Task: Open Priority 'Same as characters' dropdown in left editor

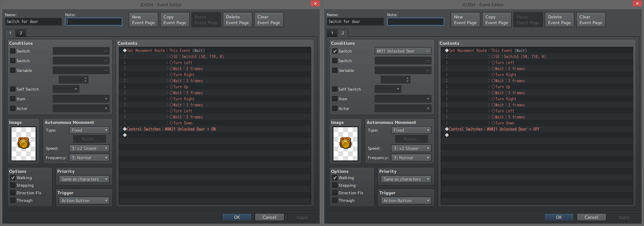Action: 84,179
